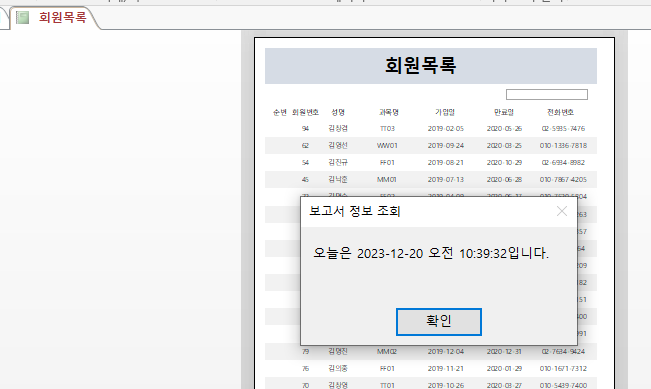Click phone number 010-1671-7312
651x389 pixels.
click(x=563, y=369)
